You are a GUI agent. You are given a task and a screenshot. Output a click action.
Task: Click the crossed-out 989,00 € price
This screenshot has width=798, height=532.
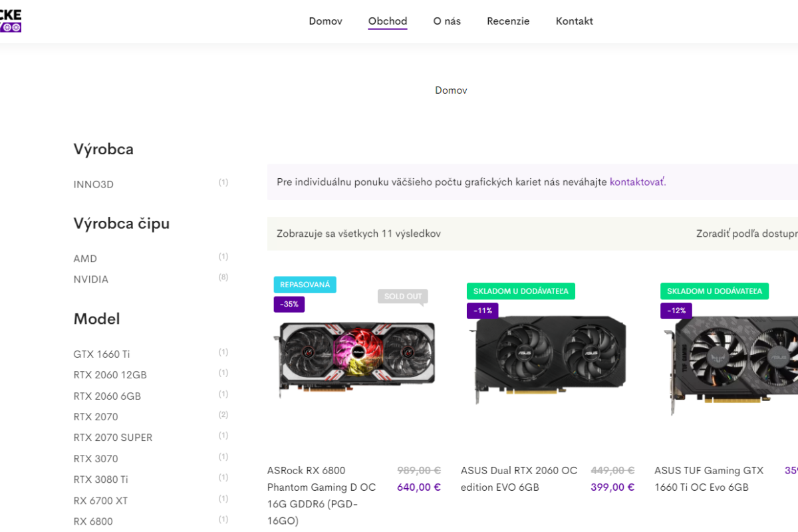pyautogui.click(x=419, y=470)
